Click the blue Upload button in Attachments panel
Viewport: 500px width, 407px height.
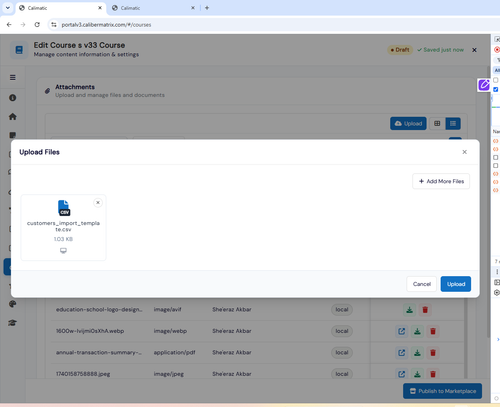click(408, 124)
